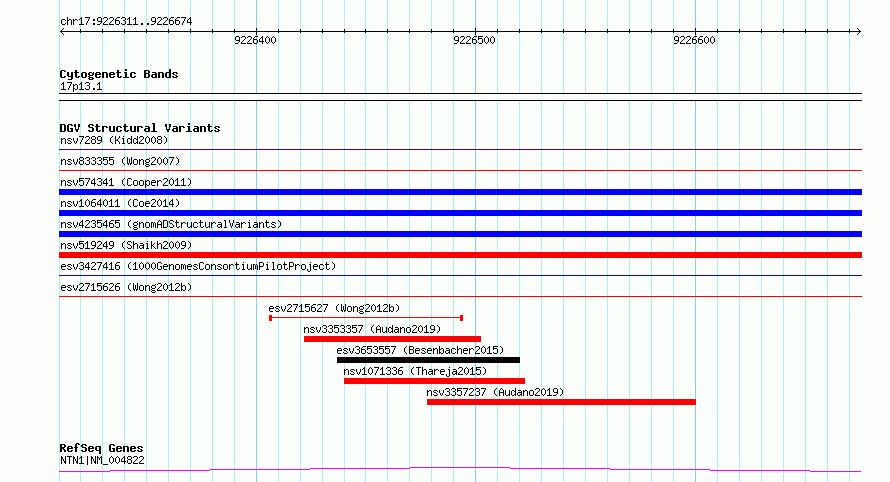
Task: Click the chr17:9226311..9226674 region label
Action: (126, 22)
